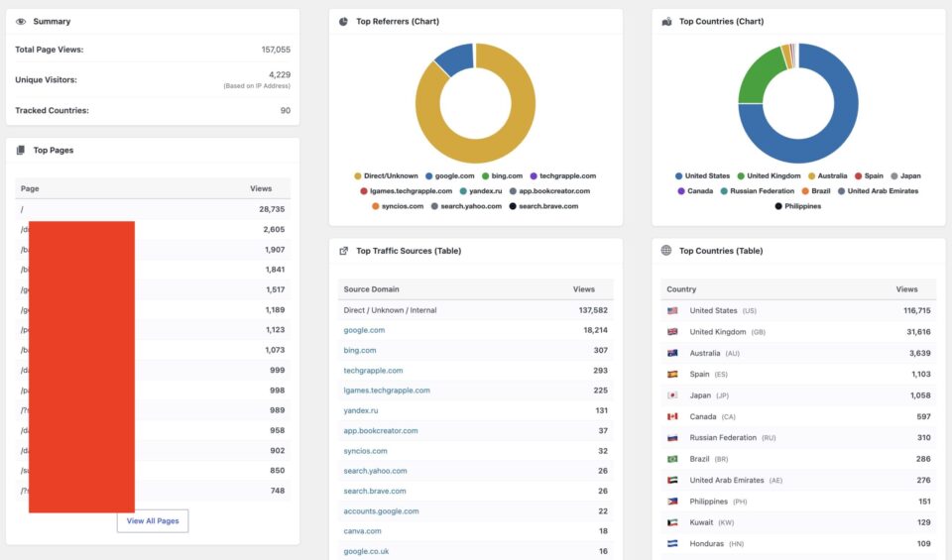Viewport: 952px width, 560px height.
Task: Open search.brave.com link in table
Action: click(x=375, y=491)
